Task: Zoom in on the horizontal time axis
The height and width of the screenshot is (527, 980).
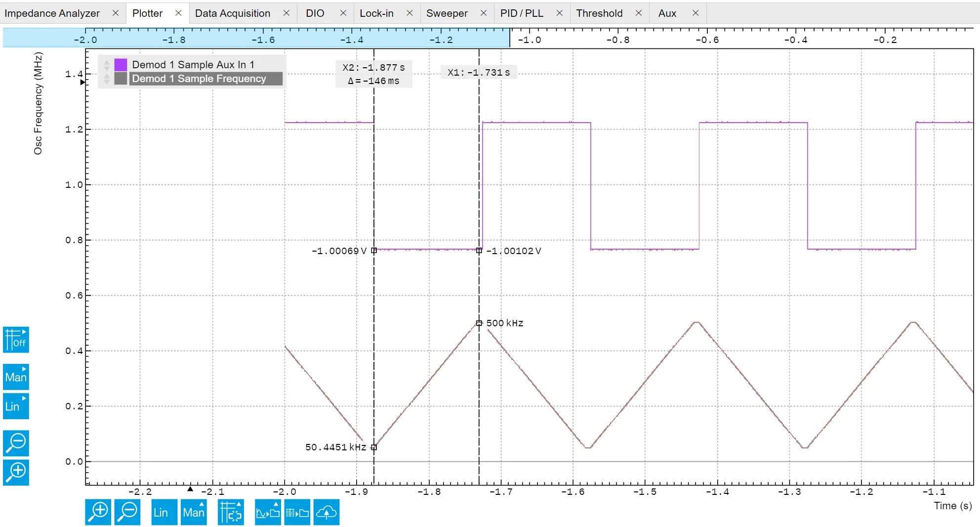Action: pyautogui.click(x=98, y=512)
